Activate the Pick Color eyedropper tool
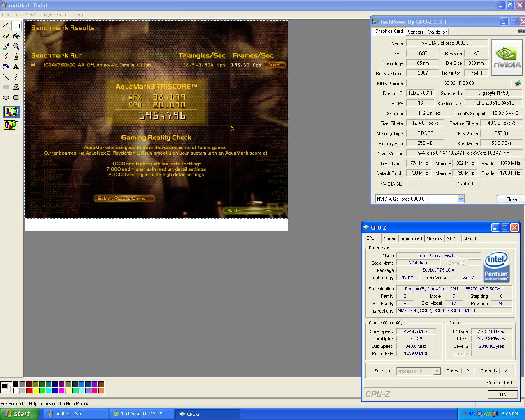Image resolution: width=525 pixels, height=420 pixels. point(6,46)
